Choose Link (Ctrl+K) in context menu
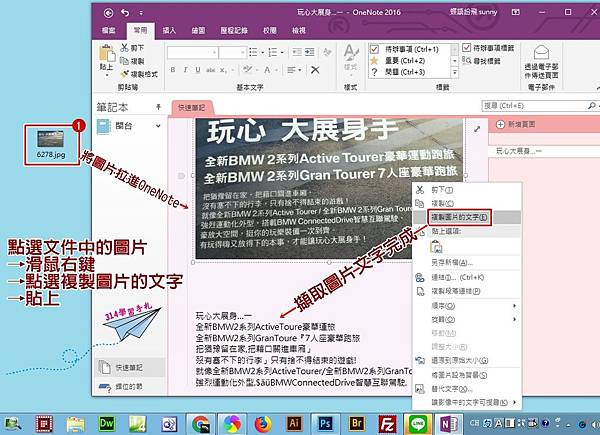This screenshot has width=600, height=435. pyautogui.click(x=467, y=277)
